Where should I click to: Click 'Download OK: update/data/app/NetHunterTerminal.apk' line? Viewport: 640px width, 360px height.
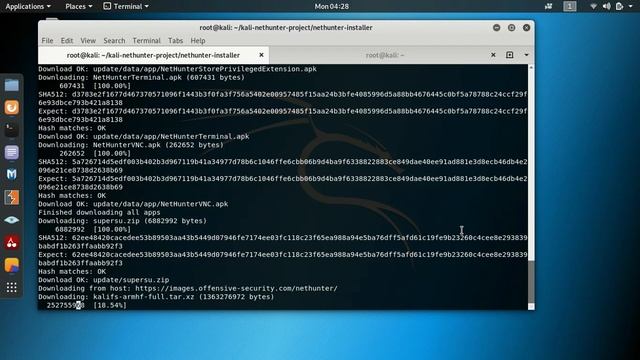click(x=144, y=136)
